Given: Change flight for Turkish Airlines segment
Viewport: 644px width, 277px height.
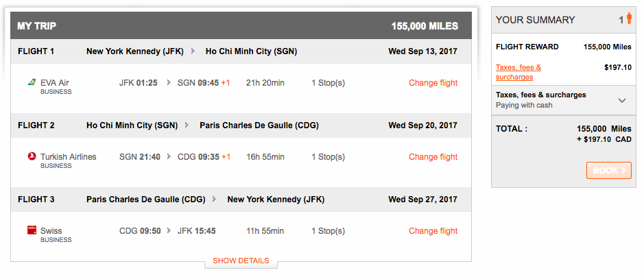Looking at the screenshot, I should point(433,157).
